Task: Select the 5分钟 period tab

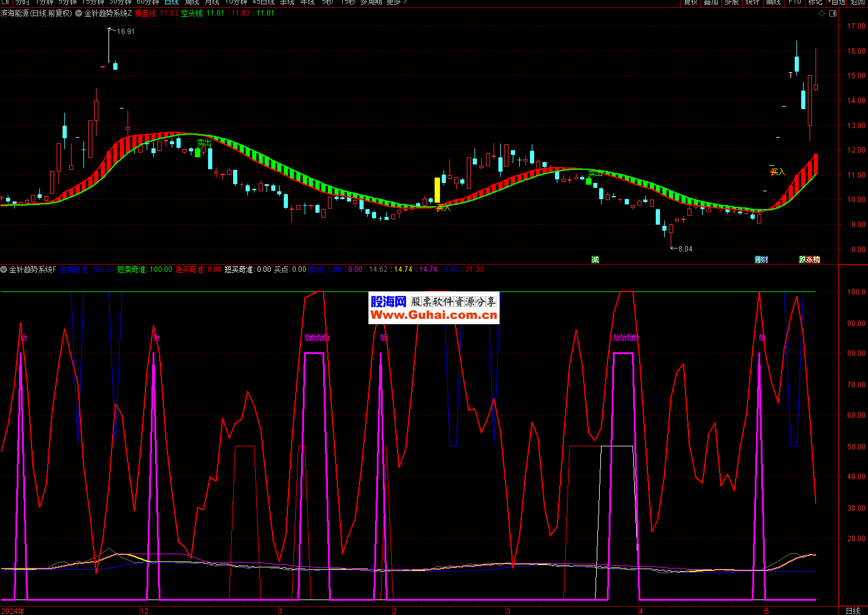Action: tap(68, 2)
